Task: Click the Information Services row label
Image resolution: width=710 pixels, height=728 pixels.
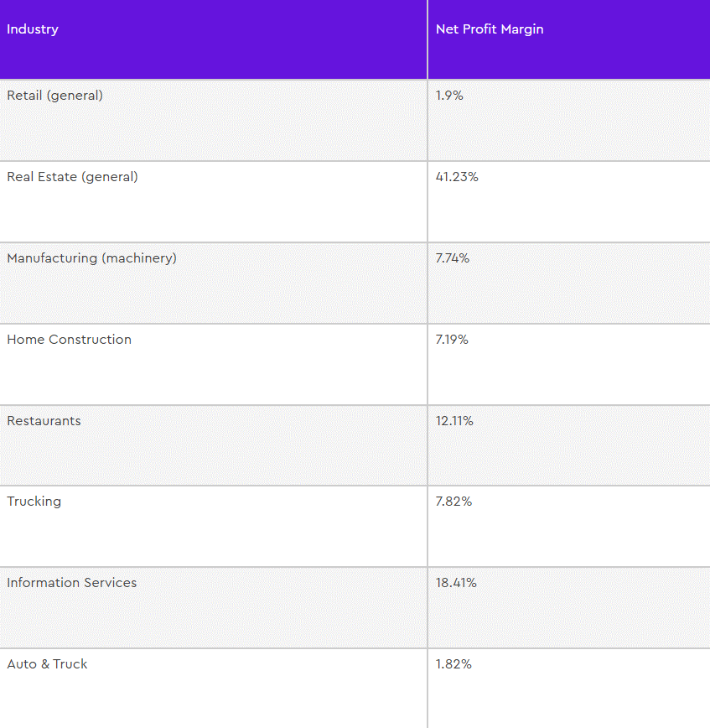Action: tap(72, 583)
